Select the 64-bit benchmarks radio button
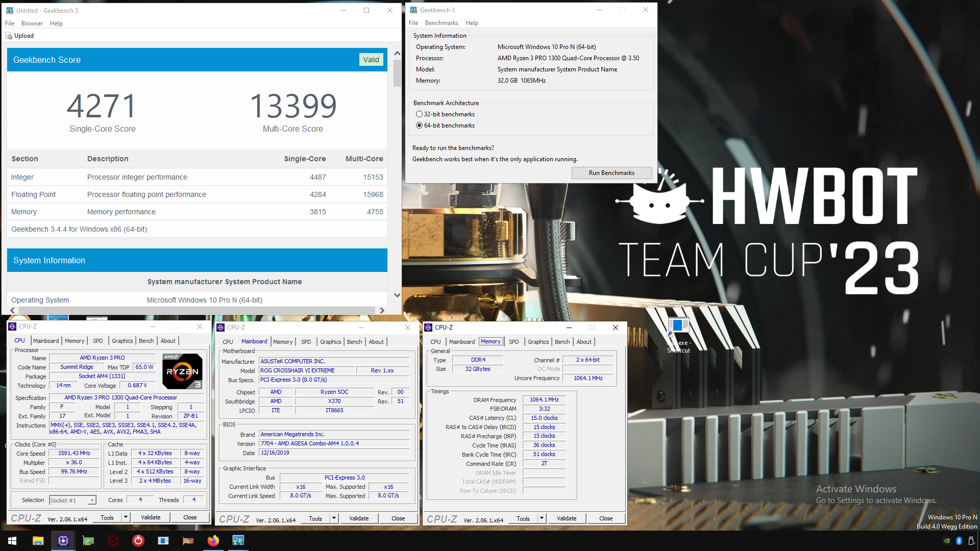The width and height of the screenshot is (980, 551). [419, 126]
